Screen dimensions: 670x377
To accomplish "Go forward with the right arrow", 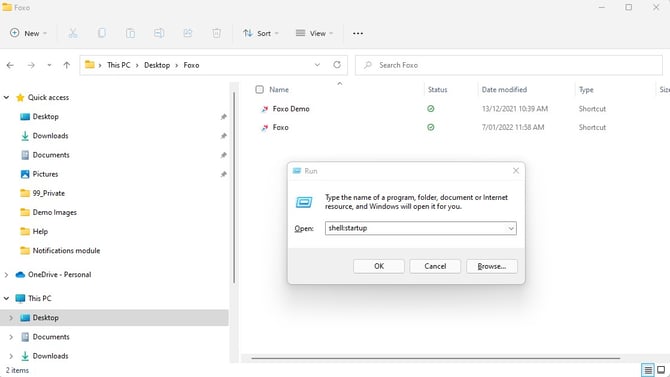I will (x=31, y=65).
